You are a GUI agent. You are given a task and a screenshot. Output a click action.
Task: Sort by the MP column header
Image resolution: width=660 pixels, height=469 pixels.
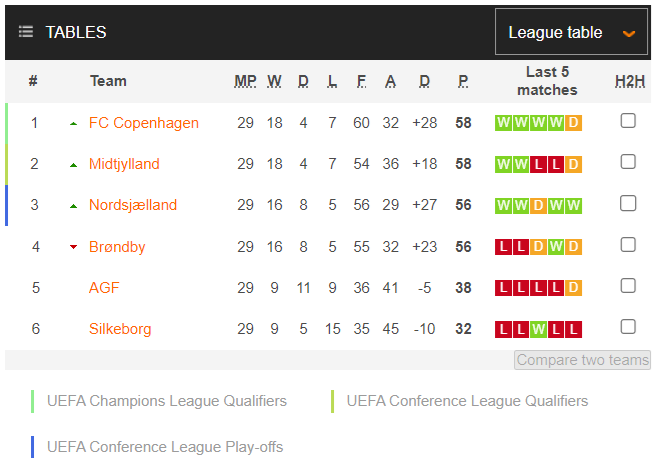coord(245,81)
